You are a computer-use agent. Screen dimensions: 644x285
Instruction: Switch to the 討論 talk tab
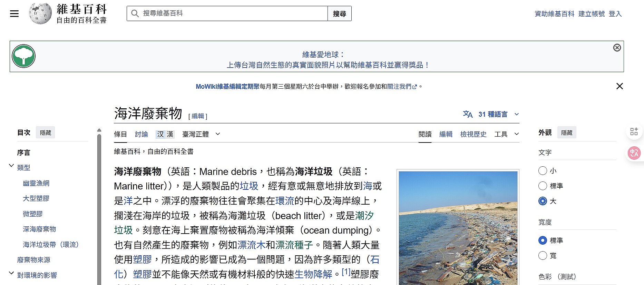tap(141, 134)
